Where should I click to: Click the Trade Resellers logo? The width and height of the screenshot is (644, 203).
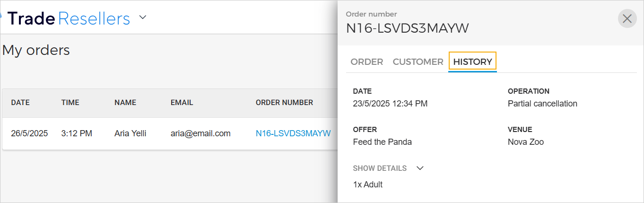coord(69,18)
